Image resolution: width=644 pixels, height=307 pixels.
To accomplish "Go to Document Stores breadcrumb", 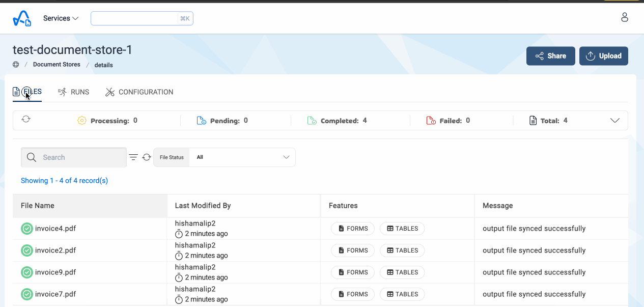I will click(57, 65).
